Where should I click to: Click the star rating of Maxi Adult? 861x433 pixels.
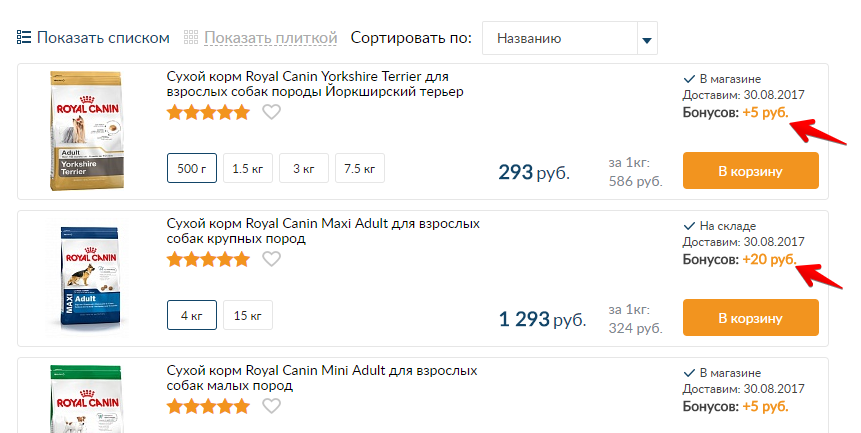(208, 259)
